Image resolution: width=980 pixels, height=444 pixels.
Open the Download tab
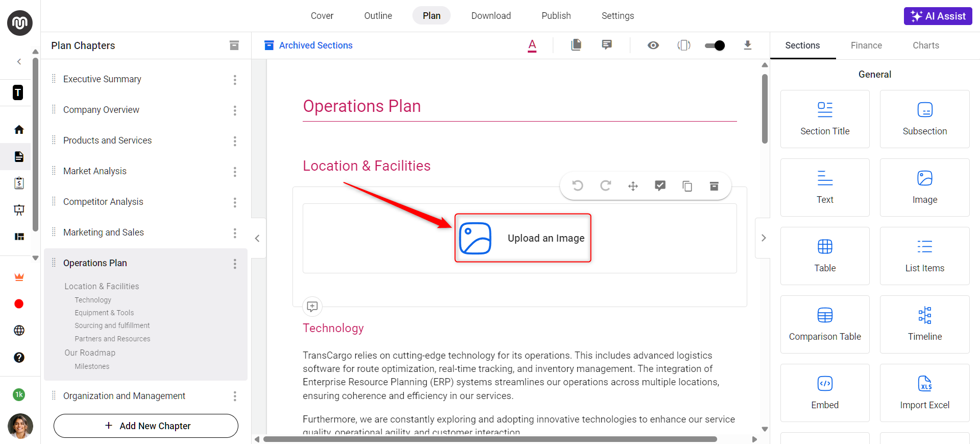(x=491, y=16)
